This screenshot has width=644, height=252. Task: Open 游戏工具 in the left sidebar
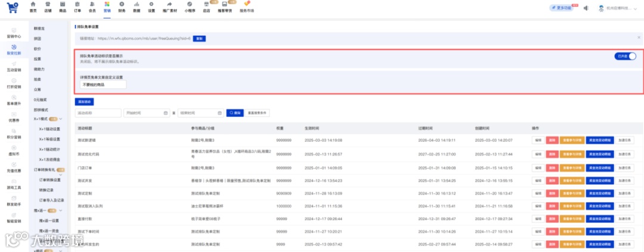click(14, 184)
